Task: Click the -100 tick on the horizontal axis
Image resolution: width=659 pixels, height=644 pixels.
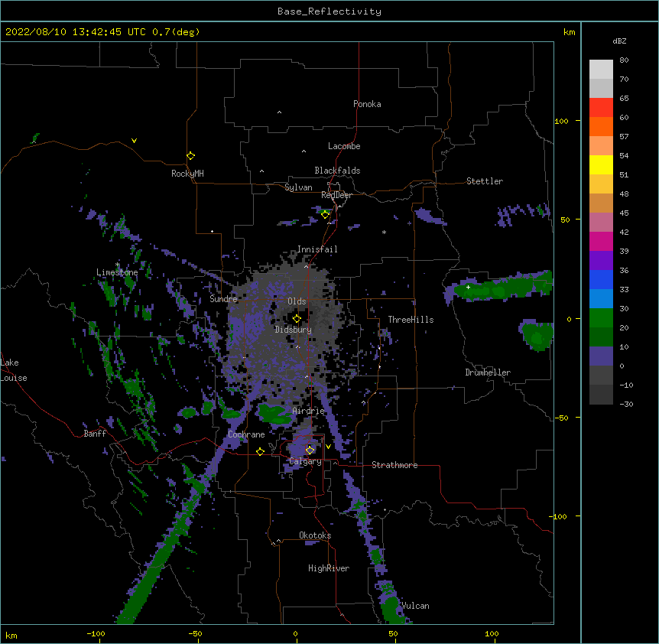Action: point(96,633)
